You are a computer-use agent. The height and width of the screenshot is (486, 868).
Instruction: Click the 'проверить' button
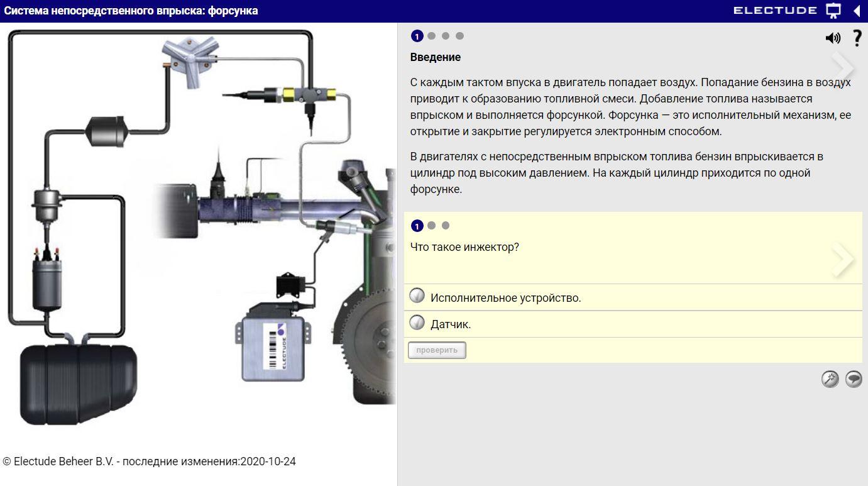[x=437, y=350]
